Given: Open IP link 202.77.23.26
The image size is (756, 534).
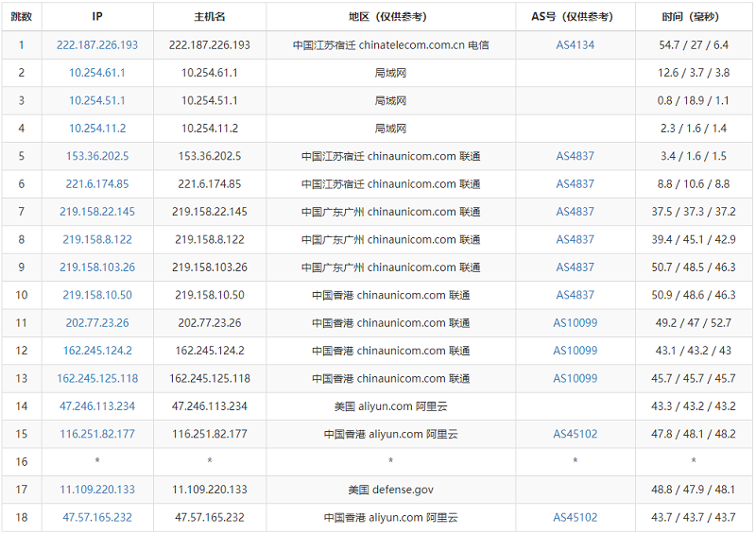Looking at the screenshot, I should pyautogui.click(x=97, y=322).
